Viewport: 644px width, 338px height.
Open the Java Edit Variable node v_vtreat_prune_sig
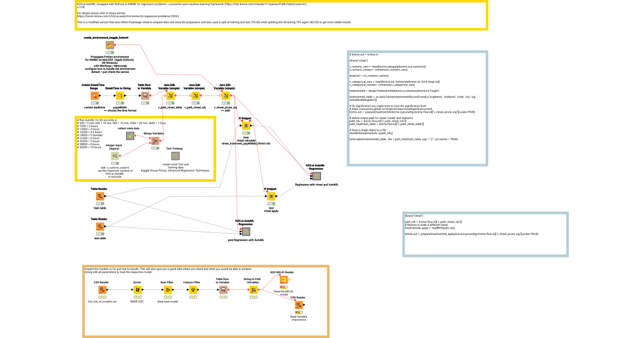(x=226, y=95)
